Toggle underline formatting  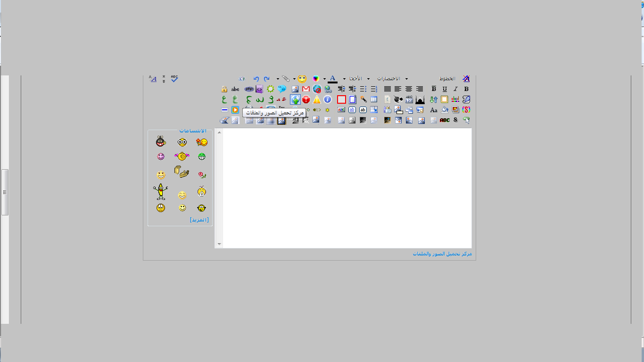pyautogui.click(x=445, y=89)
